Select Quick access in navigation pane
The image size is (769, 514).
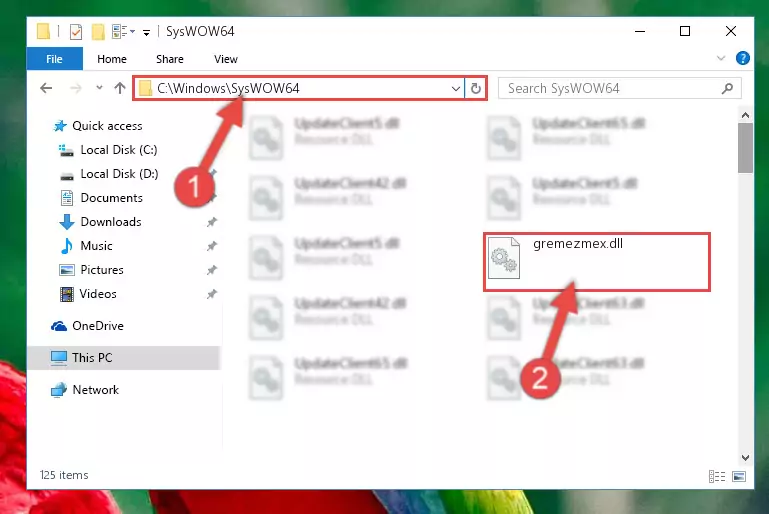[x=107, y=126]
